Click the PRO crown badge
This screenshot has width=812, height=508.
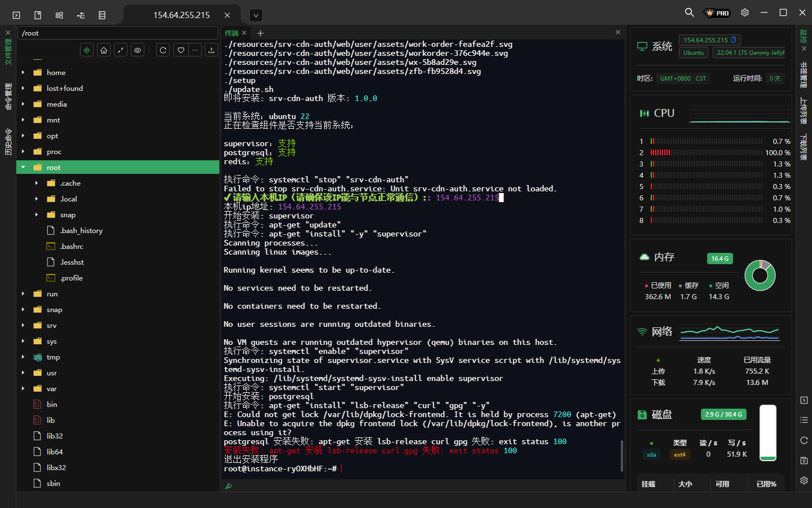[x=717, y=13]
